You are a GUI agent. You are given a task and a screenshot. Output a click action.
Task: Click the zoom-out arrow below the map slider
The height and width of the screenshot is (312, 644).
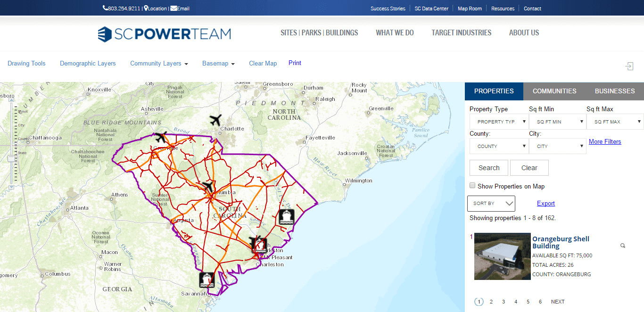click(11, 187)
